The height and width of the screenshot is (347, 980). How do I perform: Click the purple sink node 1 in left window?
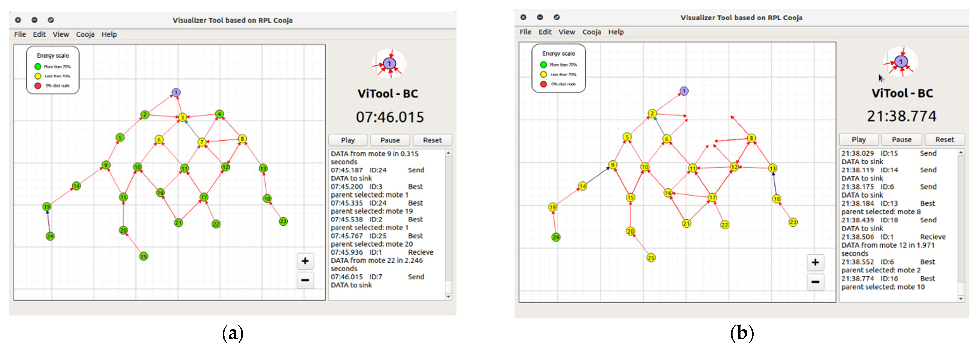point(176,92)
